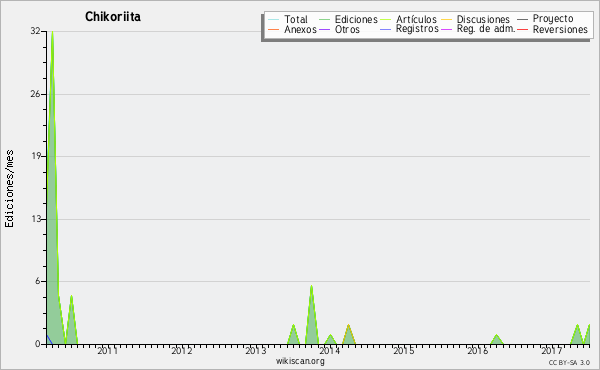This screenshot has width=600, height=370.
Task: Click the 2016 x-axis label
Action: pyautogui.click(x=478, y=351)
